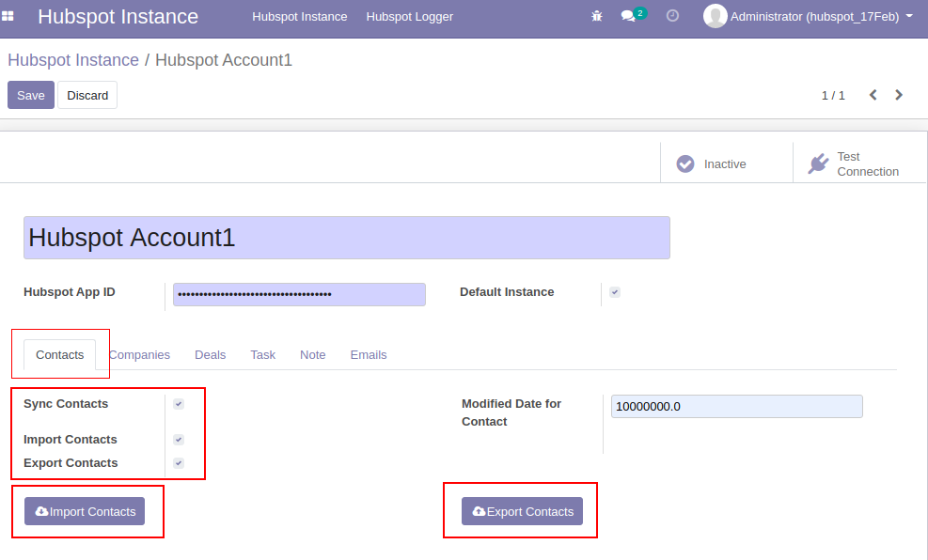This screenshot has width=928, height=560.
Task: Open the activities clock icon
Action: [x=672, y=15]
